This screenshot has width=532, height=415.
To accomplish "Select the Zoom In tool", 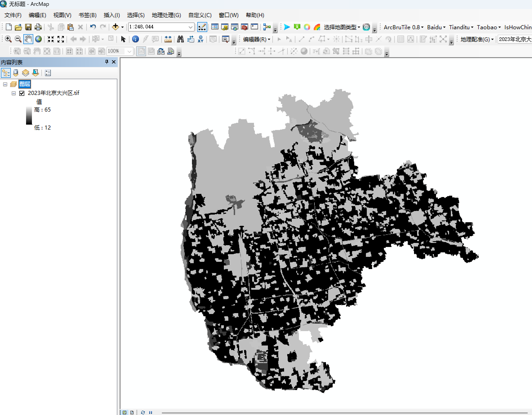I will click(x=8, y=39).
